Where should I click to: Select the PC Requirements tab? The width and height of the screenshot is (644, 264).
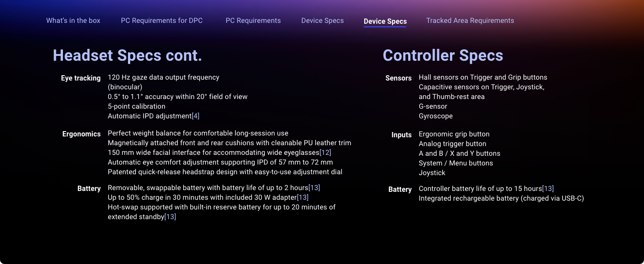point(253,21)
